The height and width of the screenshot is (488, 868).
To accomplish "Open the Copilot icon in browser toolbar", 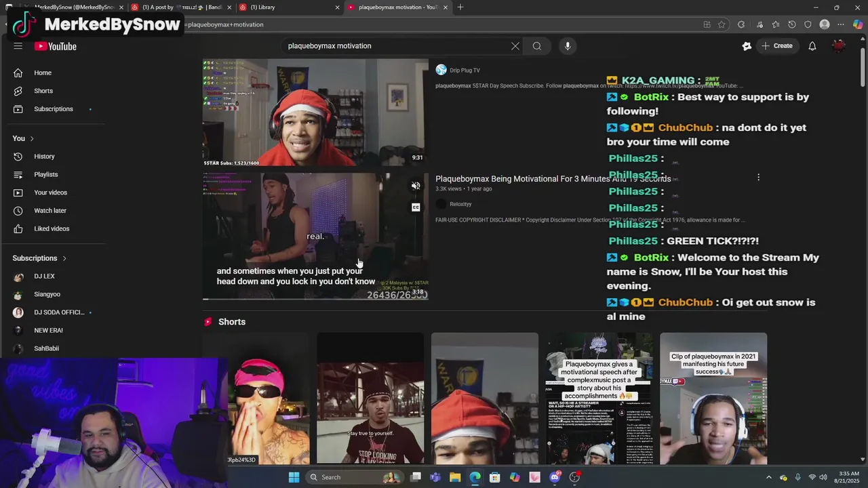I will (x=858, y=24).
